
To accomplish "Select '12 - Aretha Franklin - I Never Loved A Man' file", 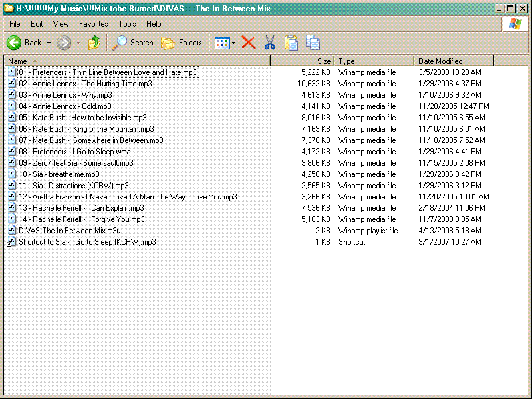I will coord(128,197).
